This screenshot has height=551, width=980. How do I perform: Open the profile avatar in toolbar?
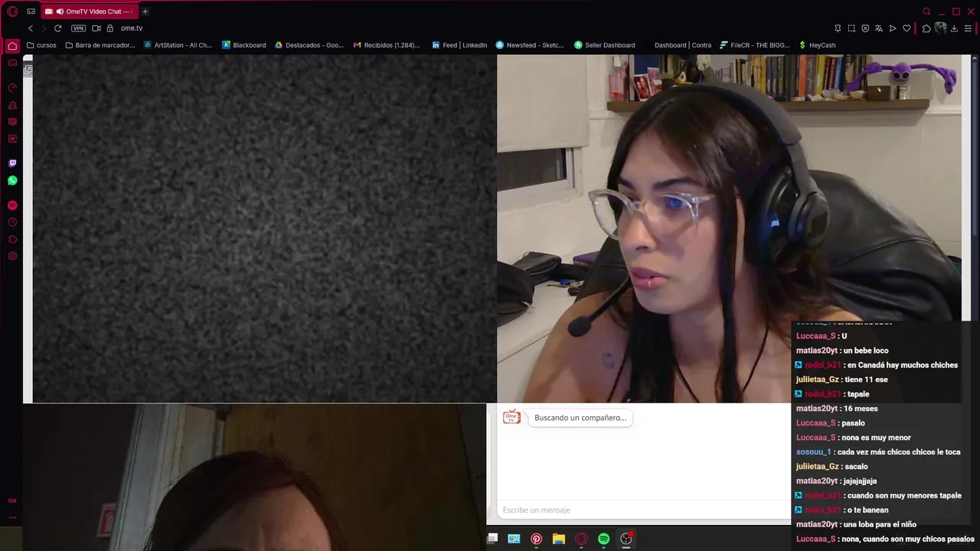click(x=940, y=28)
